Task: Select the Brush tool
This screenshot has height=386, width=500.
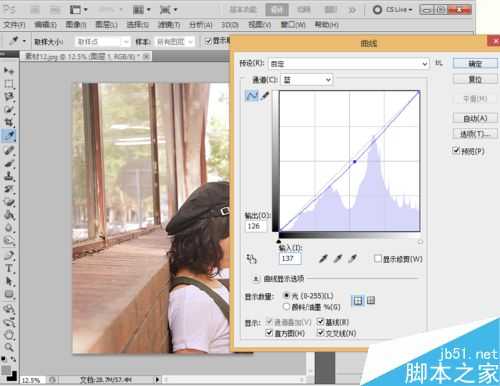Action: click(9, 163)
